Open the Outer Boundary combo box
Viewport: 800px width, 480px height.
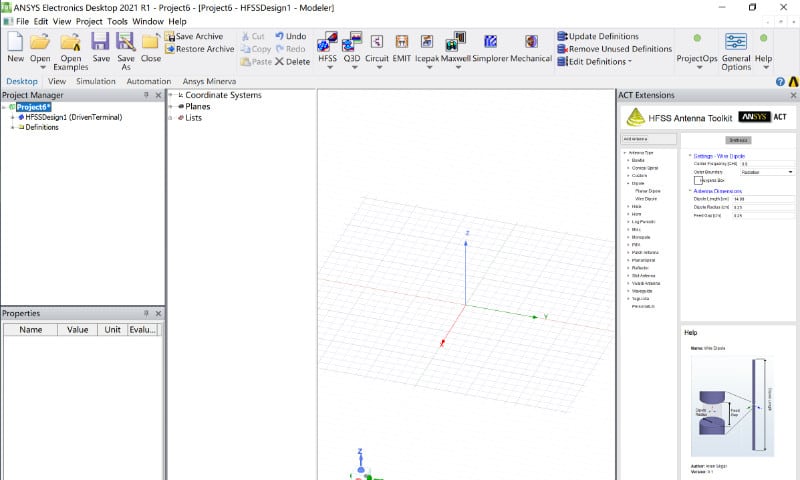[x=767, y=172]
